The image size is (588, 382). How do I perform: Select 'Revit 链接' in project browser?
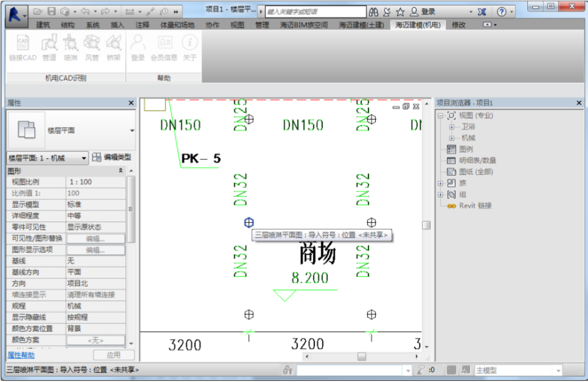(x=476, y=206)
